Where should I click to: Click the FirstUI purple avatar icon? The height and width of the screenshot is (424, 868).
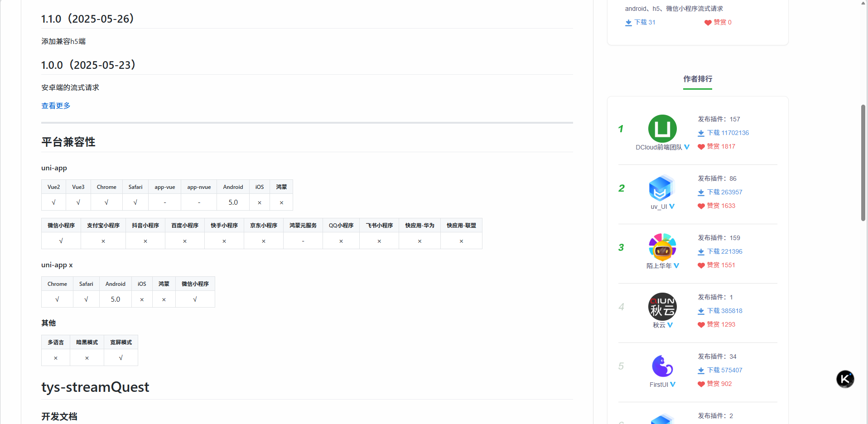[x=662, y=366]
